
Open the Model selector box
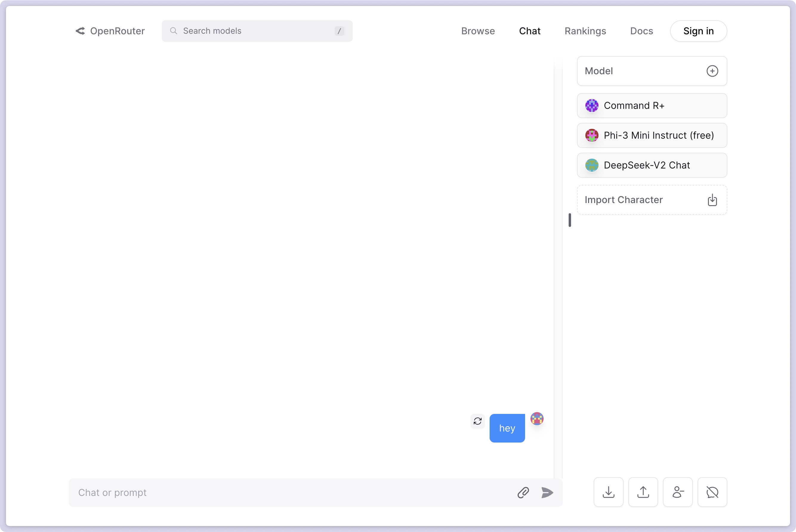coord(652,71)
